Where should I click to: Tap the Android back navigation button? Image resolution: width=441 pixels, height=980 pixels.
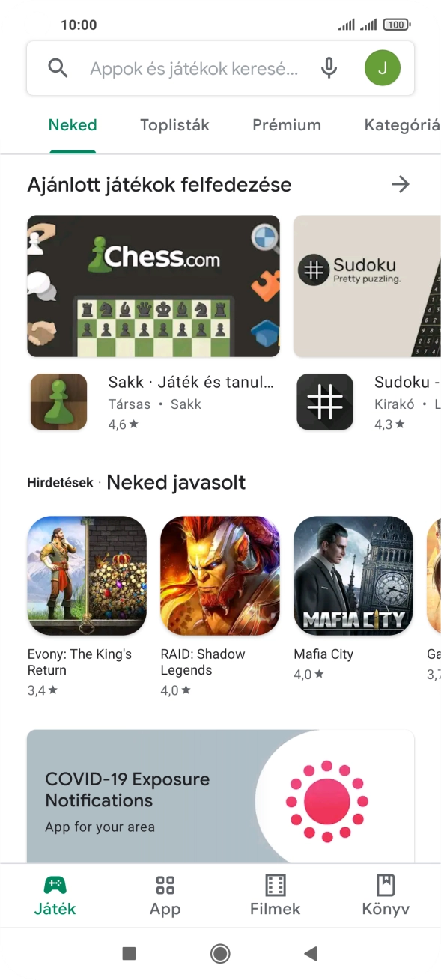311,953
